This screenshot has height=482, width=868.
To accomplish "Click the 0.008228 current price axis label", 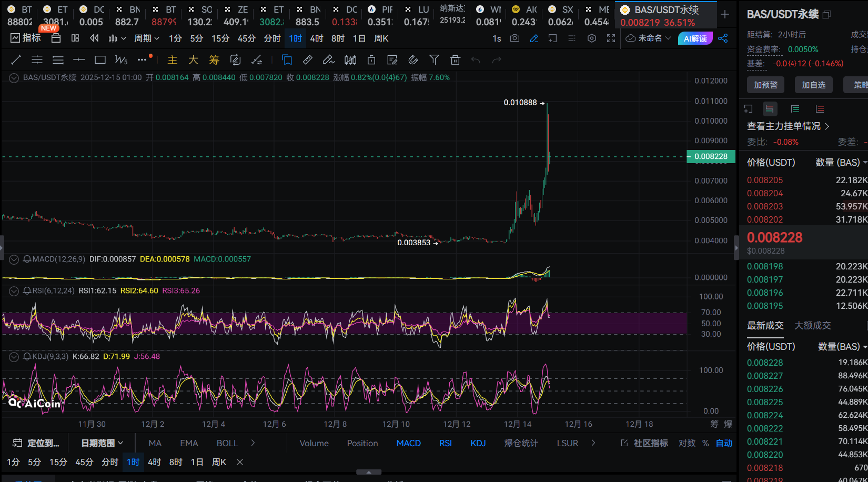I will pyautogui.click(x=711, y=156).
